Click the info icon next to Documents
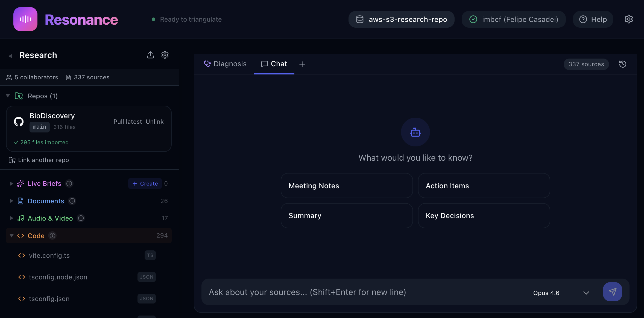The height and width of the screenshot is (318, 644). click(72, 201)
